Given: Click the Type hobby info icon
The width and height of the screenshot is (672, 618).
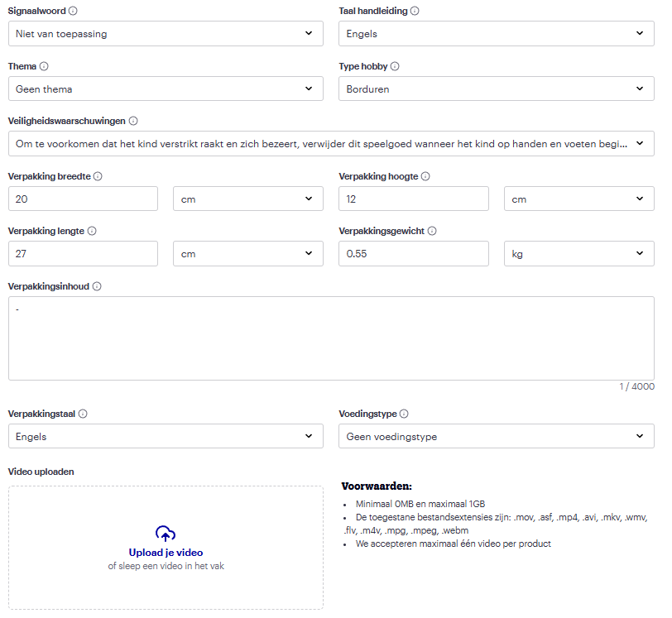Looking at the screenshot, I should [395, 66].
